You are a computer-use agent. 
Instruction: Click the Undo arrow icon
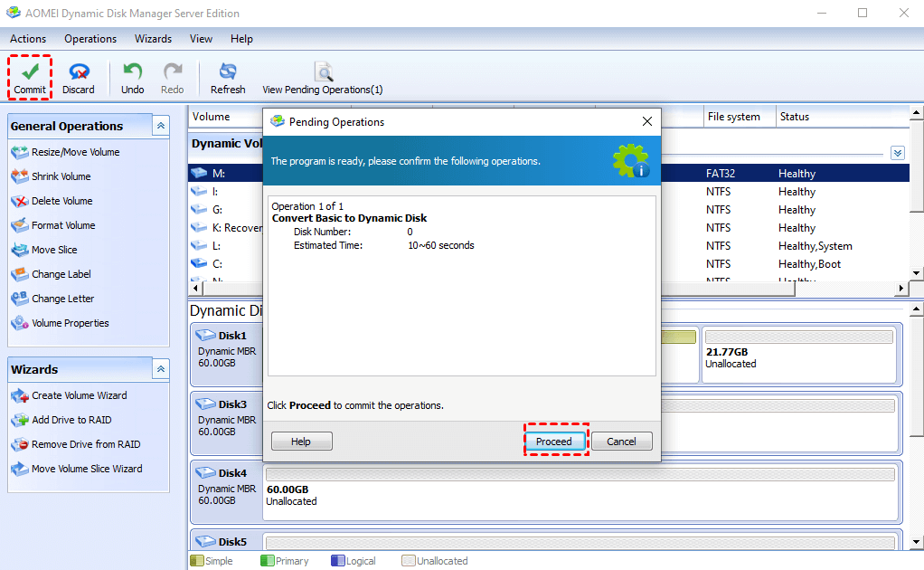tap(132, 71)
